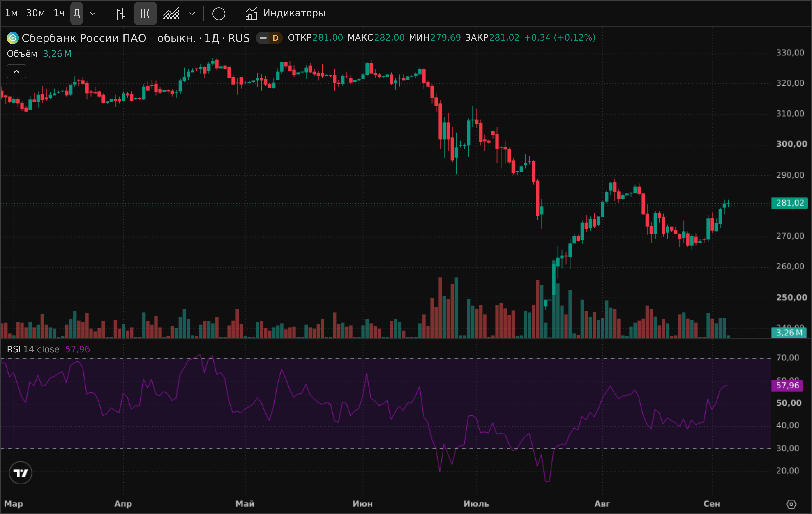Click the RSI 14 close legend
The height and width of the screenshot is (514, 812).
click(x=33, y=349)
